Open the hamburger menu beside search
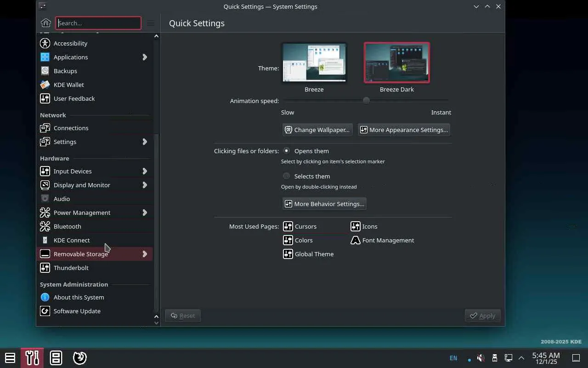Image resolution: width=588 pixels, height=368 pixels. click(x=151, y=23)
